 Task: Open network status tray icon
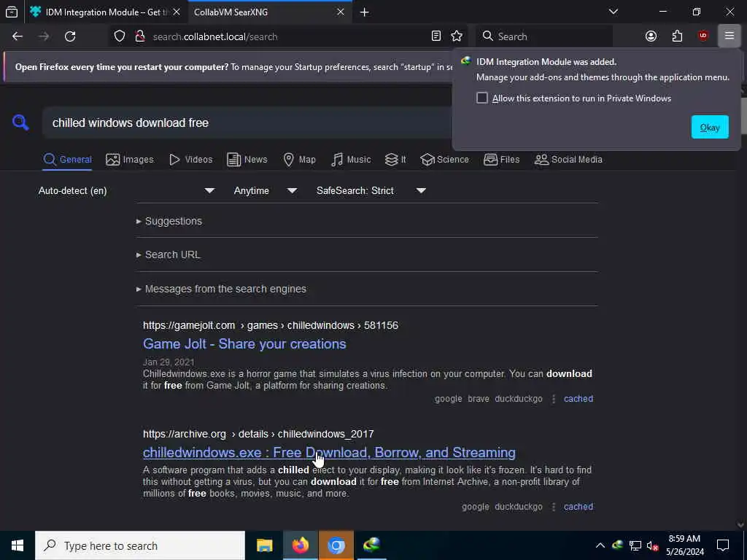click(635, 545)
